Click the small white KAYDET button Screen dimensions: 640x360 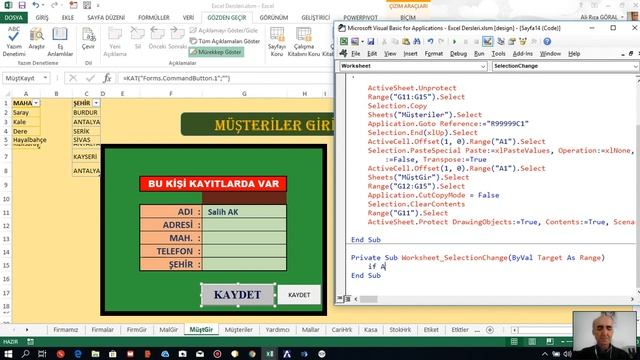(299, 295)
